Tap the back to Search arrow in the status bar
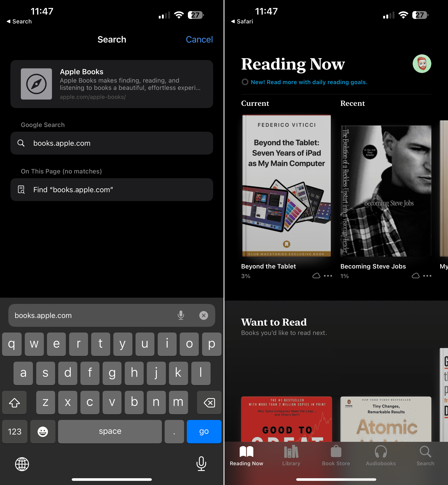 (19, 22)
